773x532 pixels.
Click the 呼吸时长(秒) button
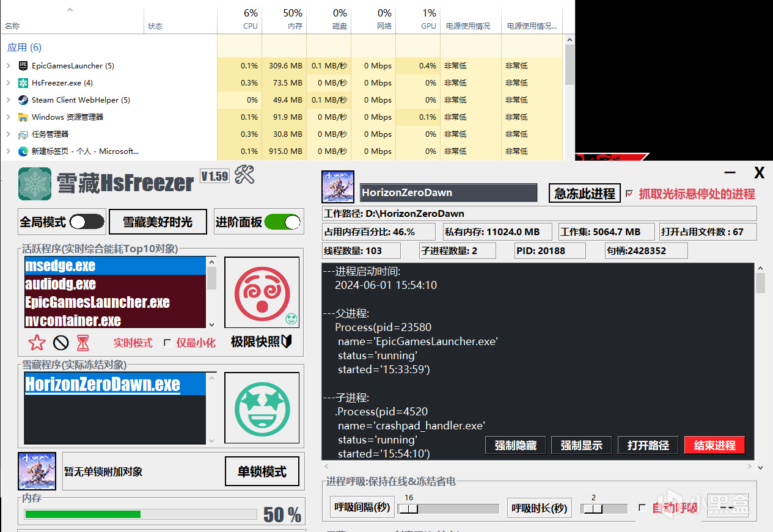pos(540,508)
